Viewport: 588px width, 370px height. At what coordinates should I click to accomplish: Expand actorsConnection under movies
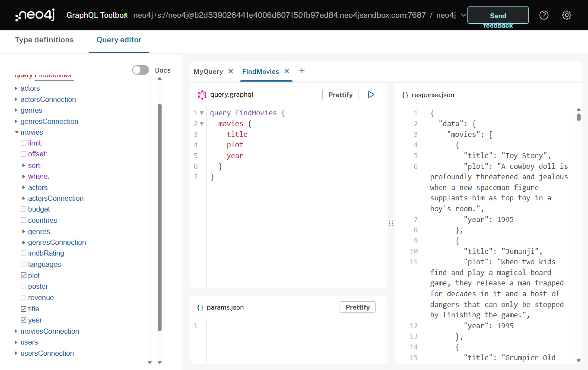24,198
